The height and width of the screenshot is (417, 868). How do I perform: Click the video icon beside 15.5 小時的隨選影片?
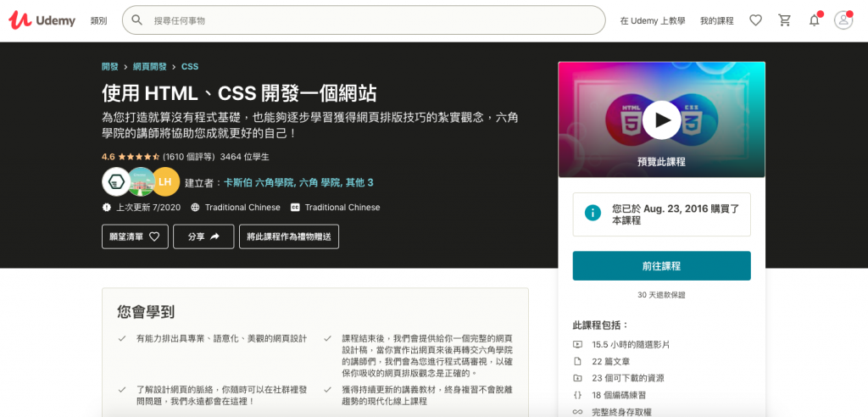(x=577, y=344)
